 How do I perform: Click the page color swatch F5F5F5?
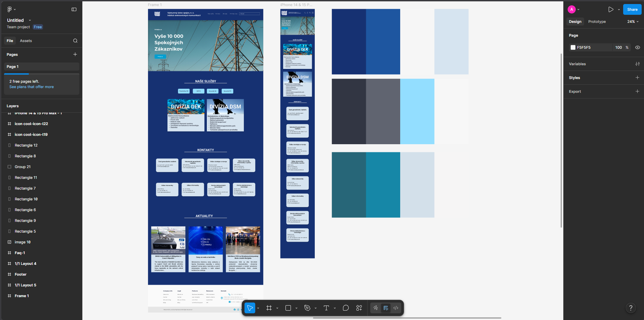[573, 47]
